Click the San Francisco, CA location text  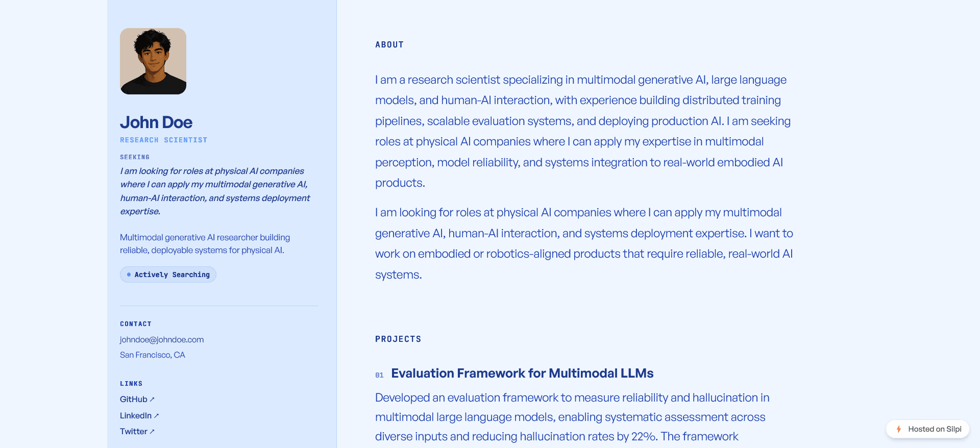pos(153,355)
